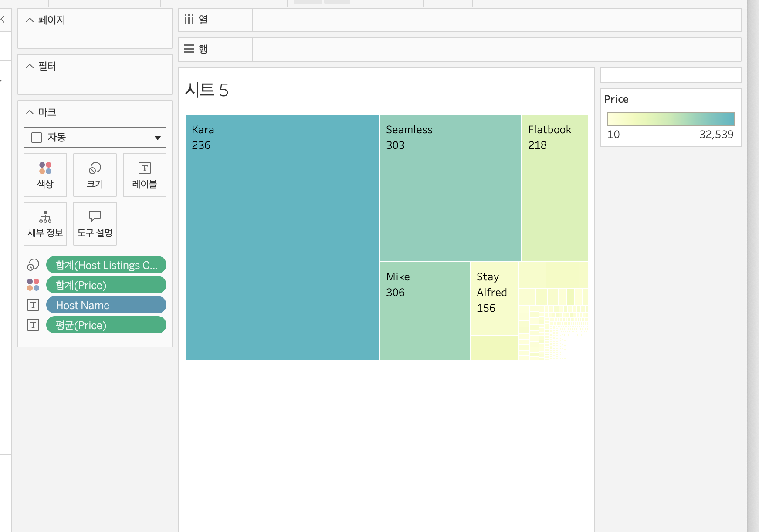Select the Host Name pill
This screenshot has height=532, width=759.
(106, 305)
